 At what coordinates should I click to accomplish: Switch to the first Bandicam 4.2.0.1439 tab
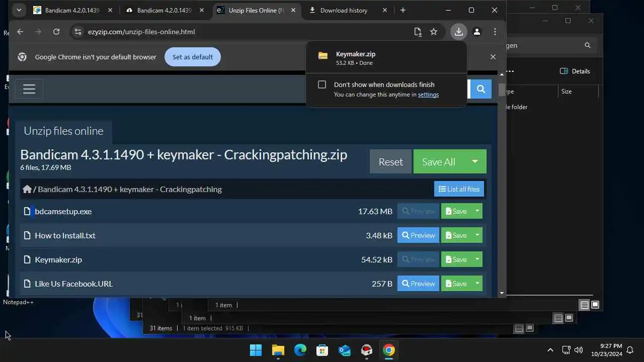coord(72,10)
